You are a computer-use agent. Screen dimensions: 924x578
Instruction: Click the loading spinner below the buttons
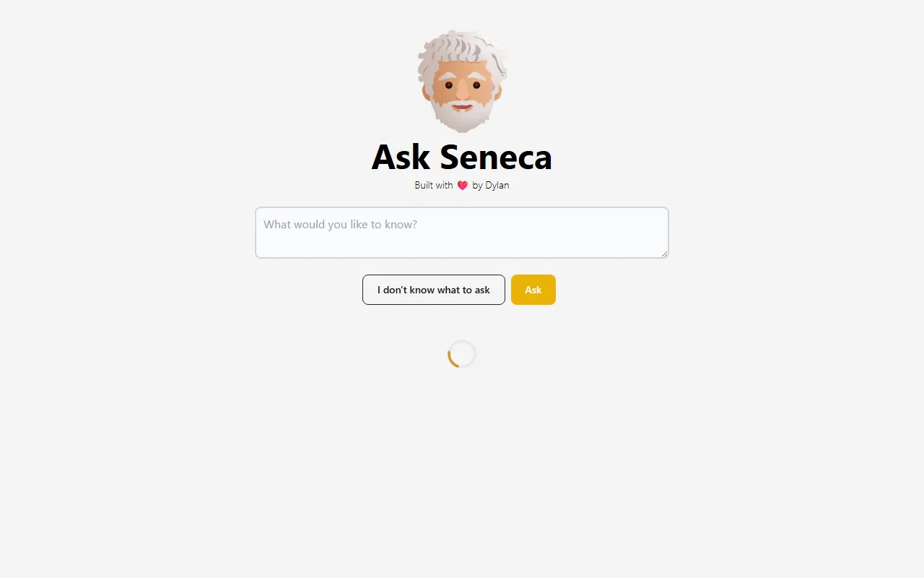pyautogui.click(x=462, y=354)
